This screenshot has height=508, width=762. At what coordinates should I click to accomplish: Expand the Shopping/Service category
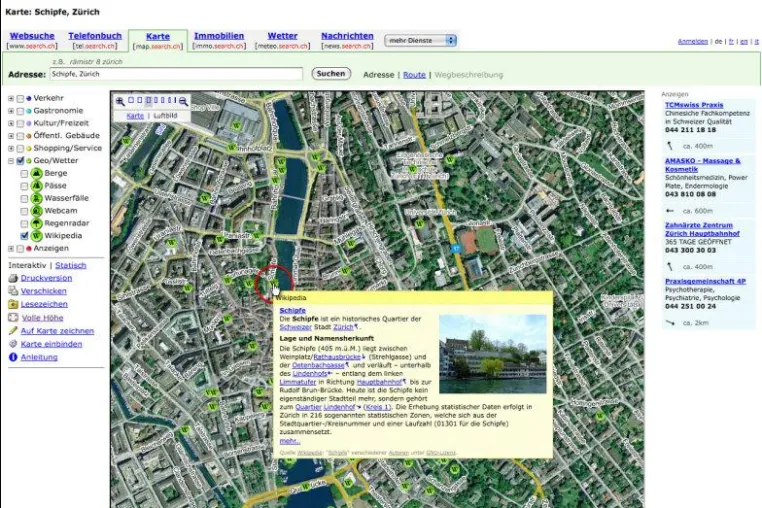[x=11, y=148]
